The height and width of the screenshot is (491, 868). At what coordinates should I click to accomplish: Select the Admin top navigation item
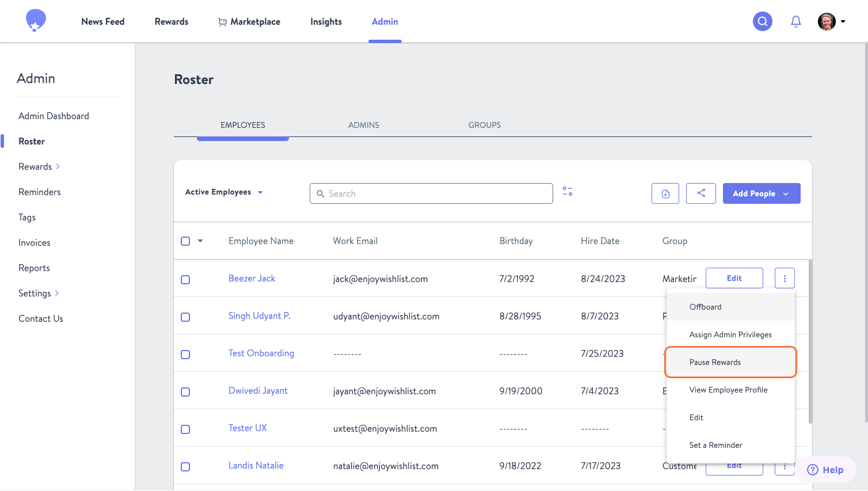pos(385,21)
